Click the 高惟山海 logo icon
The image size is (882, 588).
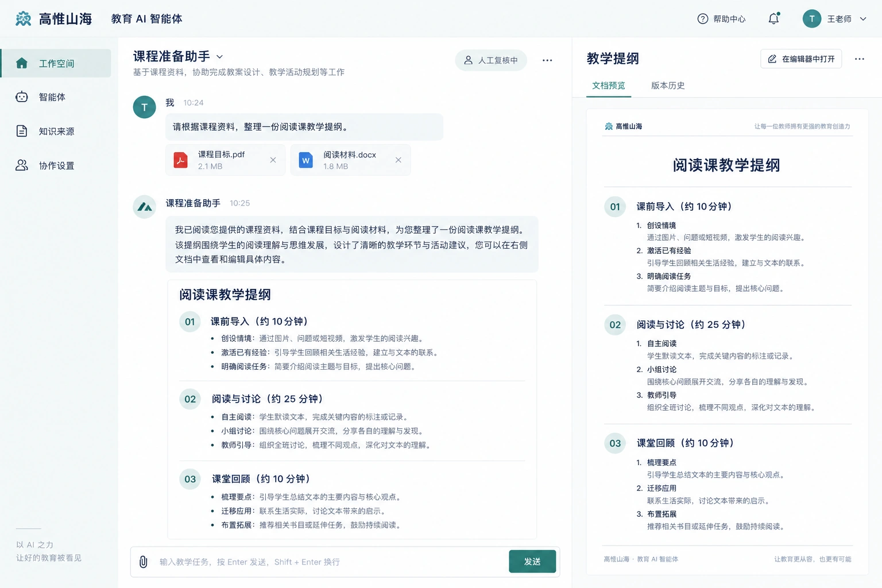(23, 19)
